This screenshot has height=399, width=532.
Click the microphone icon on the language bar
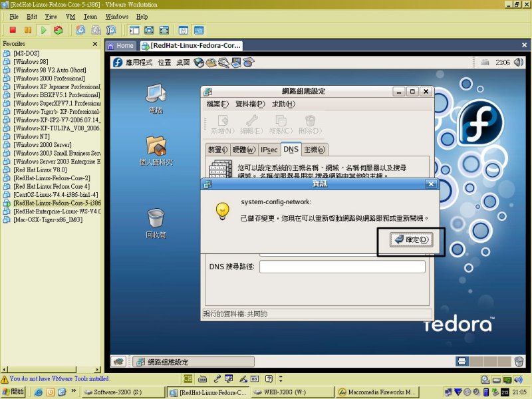tap(217, 378)
